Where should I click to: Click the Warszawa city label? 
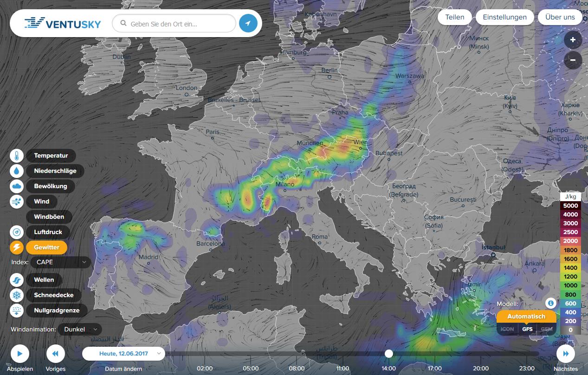pos(410,76)
